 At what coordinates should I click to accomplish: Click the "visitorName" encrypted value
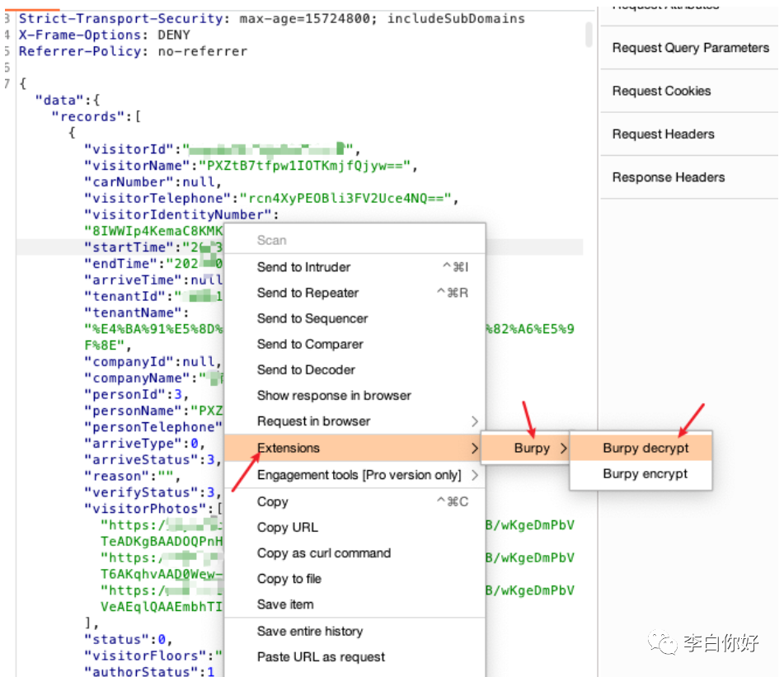[x=304, y=166]
